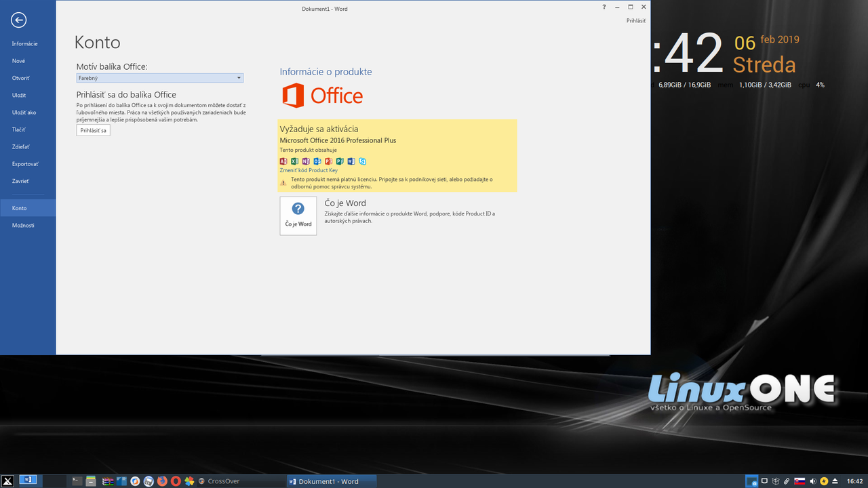Viewport: 868px width, 488px height.
Task: Click the display monitor tray icon
Action: [x=764, y=481]
